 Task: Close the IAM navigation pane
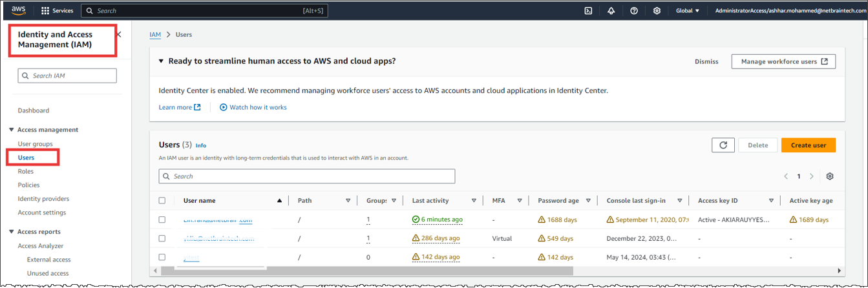[x=119, y=34]
